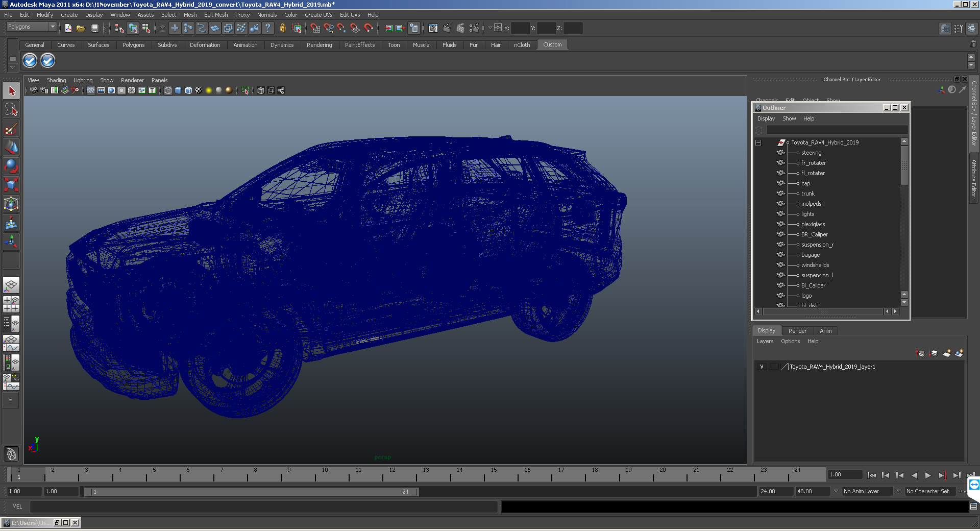This screenshot has height=531, width=980.
Task: Toggle wireframe display cube in viewport toolbar
Action: click(168, 90)
